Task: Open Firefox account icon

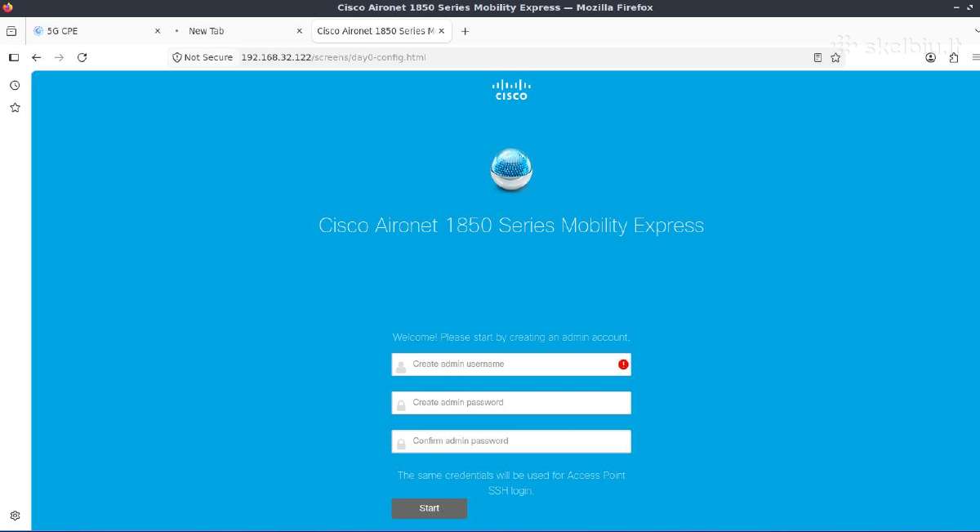Action: 931,58
